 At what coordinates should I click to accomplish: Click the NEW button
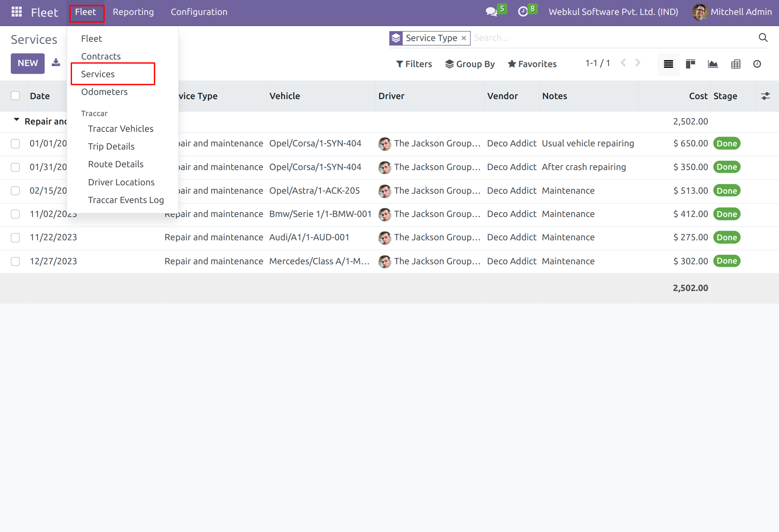click(27, 63)
